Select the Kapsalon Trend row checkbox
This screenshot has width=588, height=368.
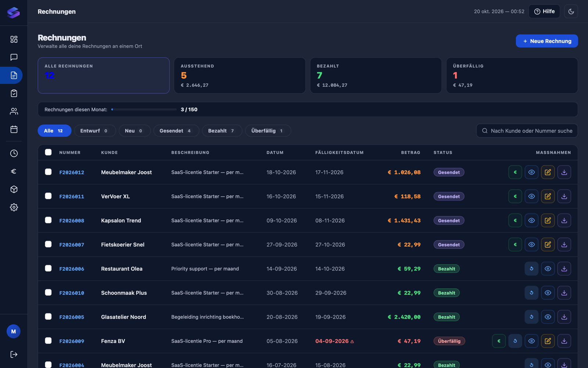click(48, 220)
